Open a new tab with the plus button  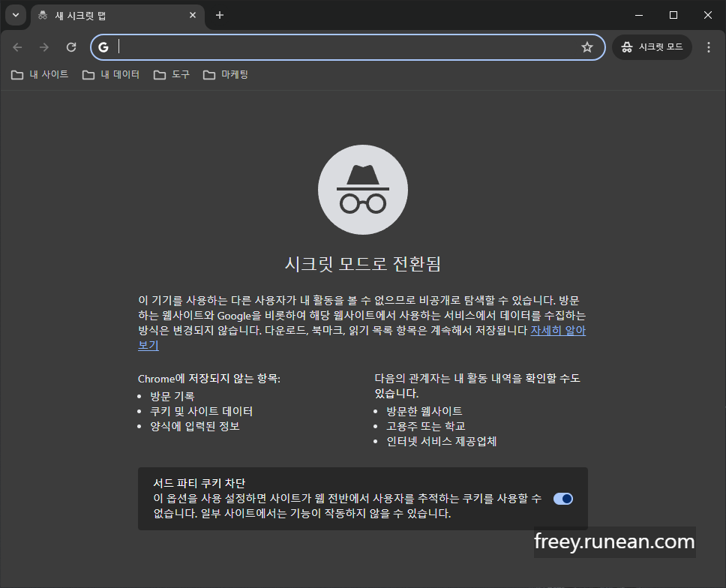(x=219, y=15)
